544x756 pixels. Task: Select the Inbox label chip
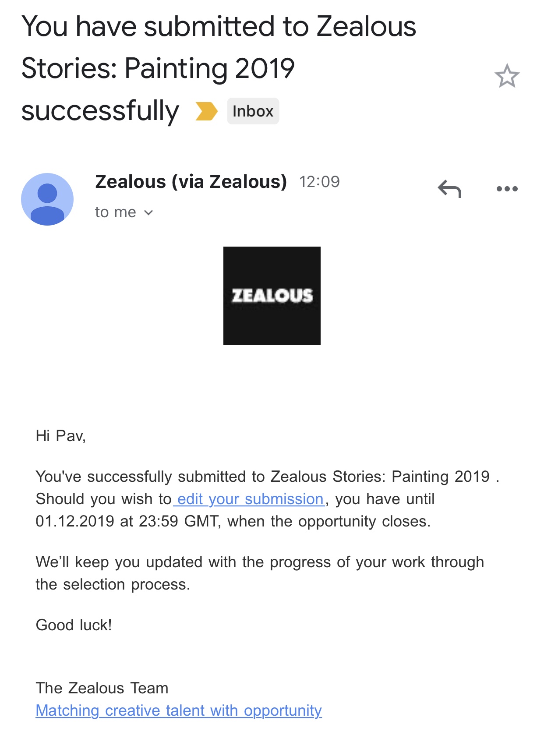click(x=253, y=111)
